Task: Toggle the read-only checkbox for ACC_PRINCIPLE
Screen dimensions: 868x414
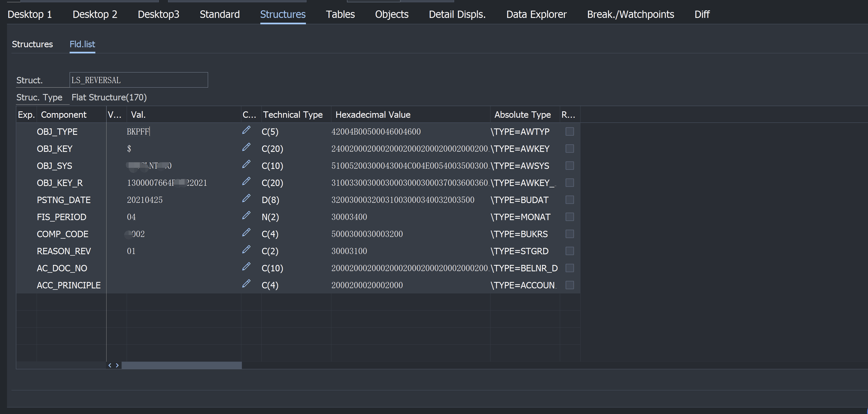Action: (570, 285)
